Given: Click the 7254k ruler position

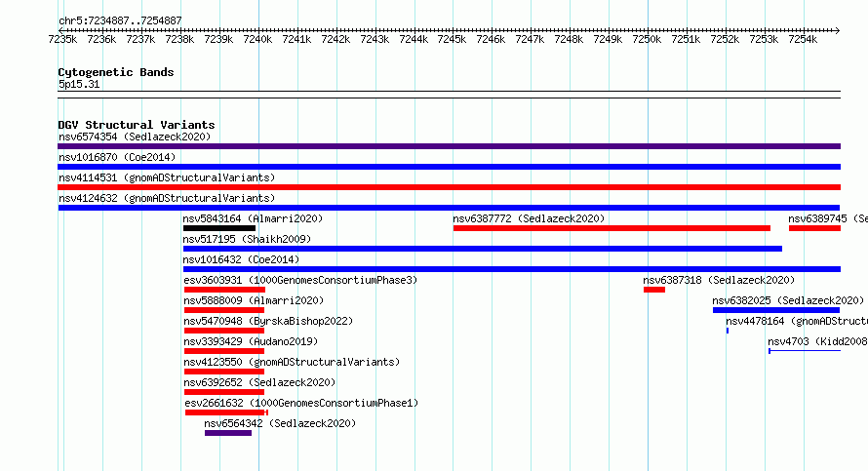Looking at the screenshot, I should (803, 39).
